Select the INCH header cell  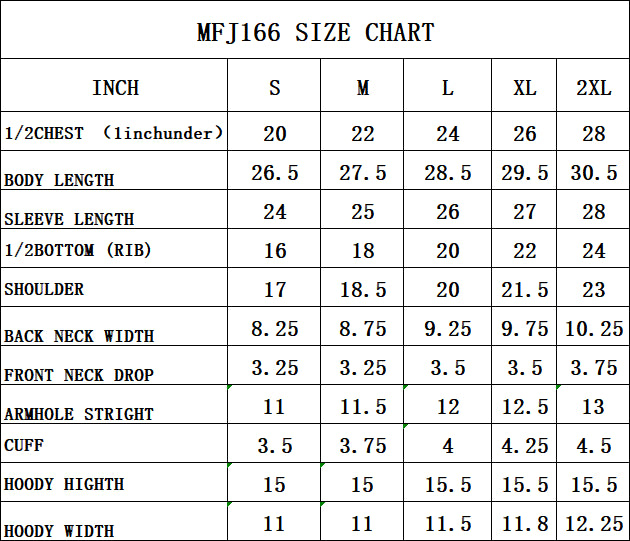[115, 88]
